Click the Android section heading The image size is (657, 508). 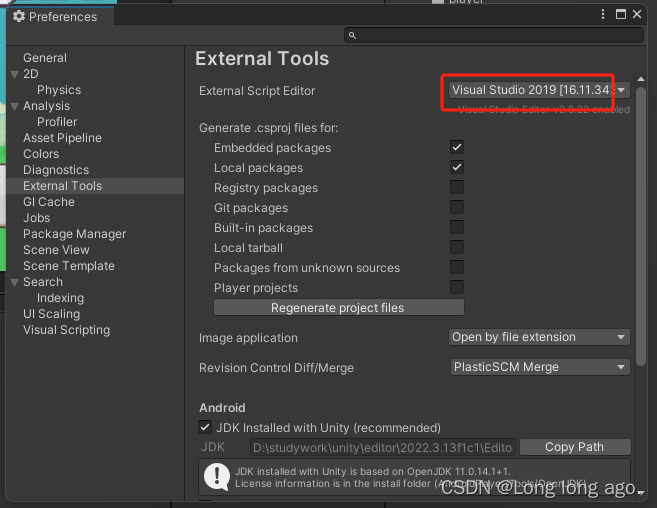pos(222,408)
